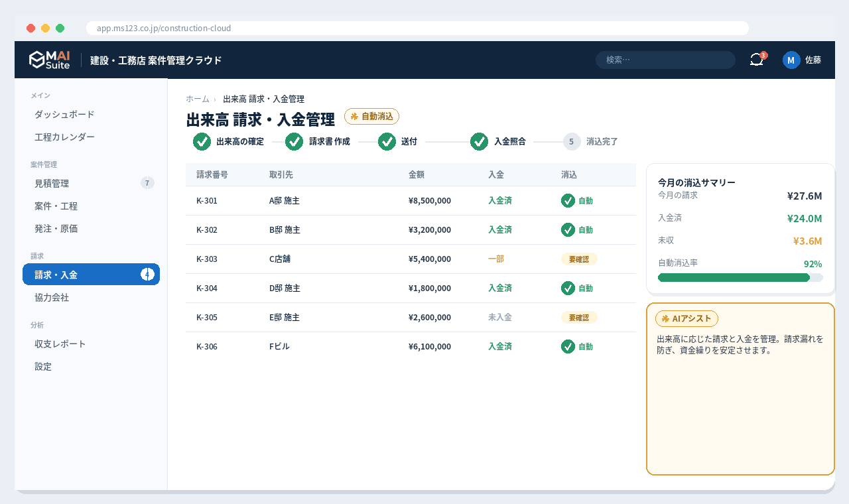Sort by 金額 column header
Viewport: 849px width, 504px height.
(417, 175)
